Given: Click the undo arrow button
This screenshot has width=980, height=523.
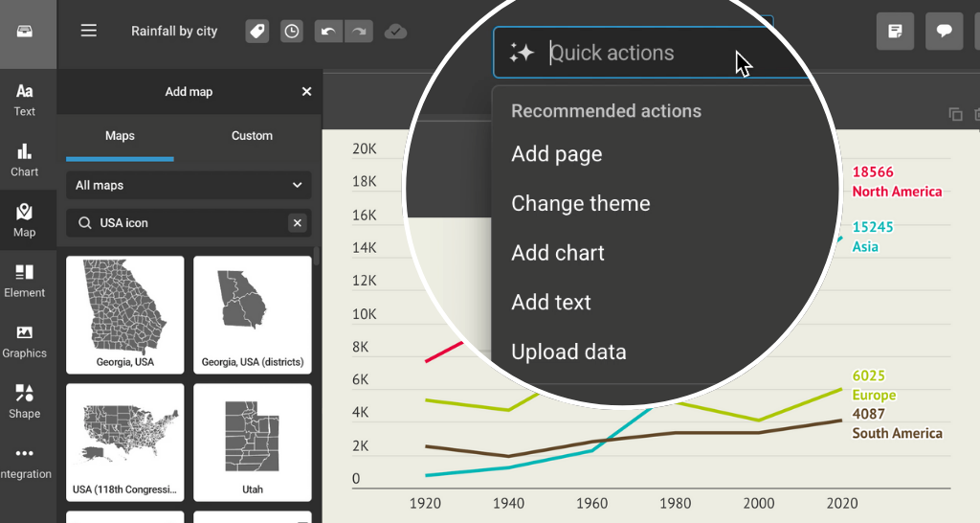Looking at the screenshot, I should (x=327, y=32).
